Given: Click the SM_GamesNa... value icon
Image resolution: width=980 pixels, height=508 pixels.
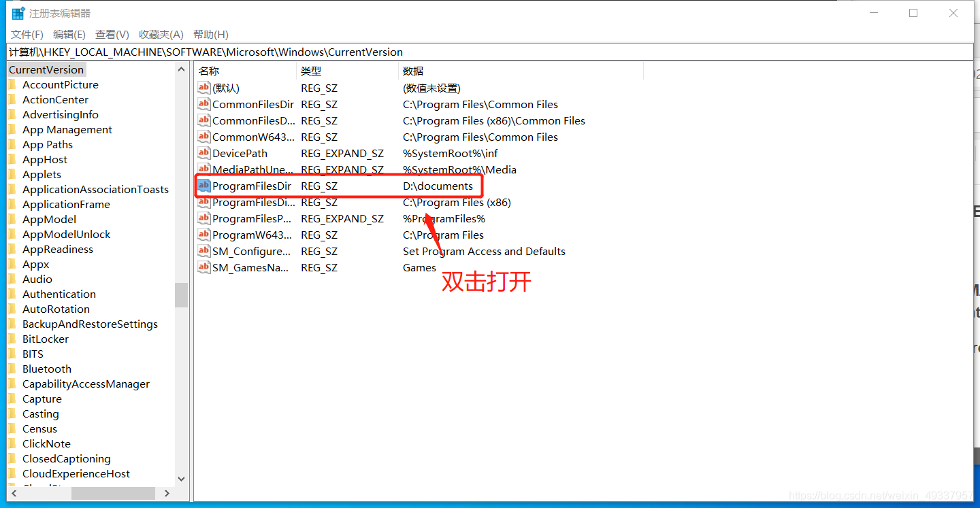Looking at the screenshot, I should point(204,267).
